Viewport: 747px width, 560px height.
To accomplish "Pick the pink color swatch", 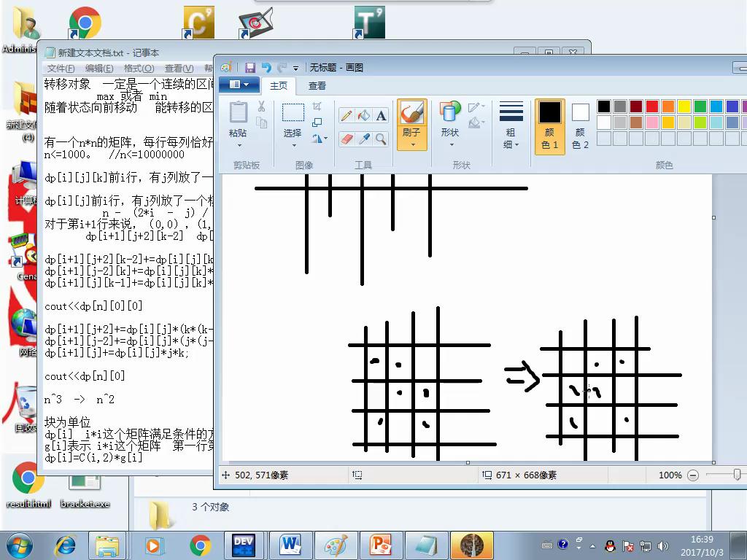I will click(652, 122).
